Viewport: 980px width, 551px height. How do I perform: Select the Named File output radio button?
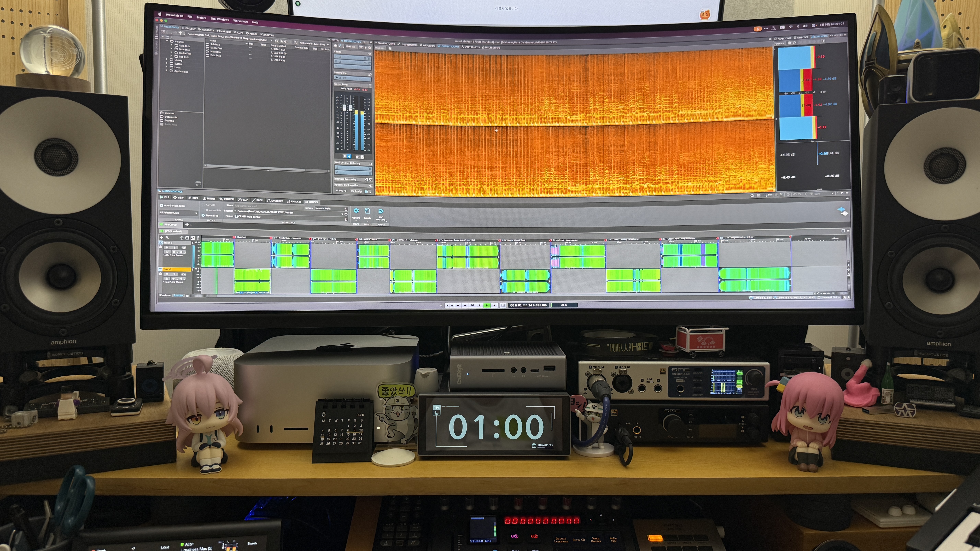pos(203,215)
